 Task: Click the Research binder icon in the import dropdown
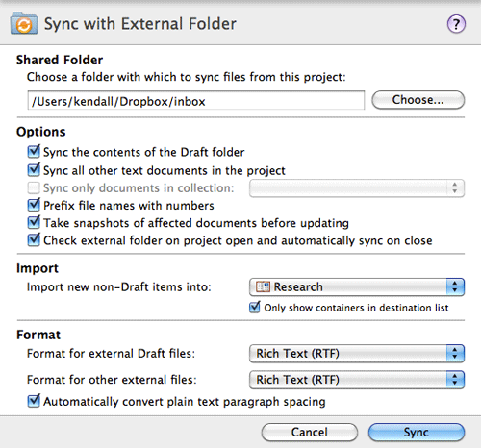(263, 286)
